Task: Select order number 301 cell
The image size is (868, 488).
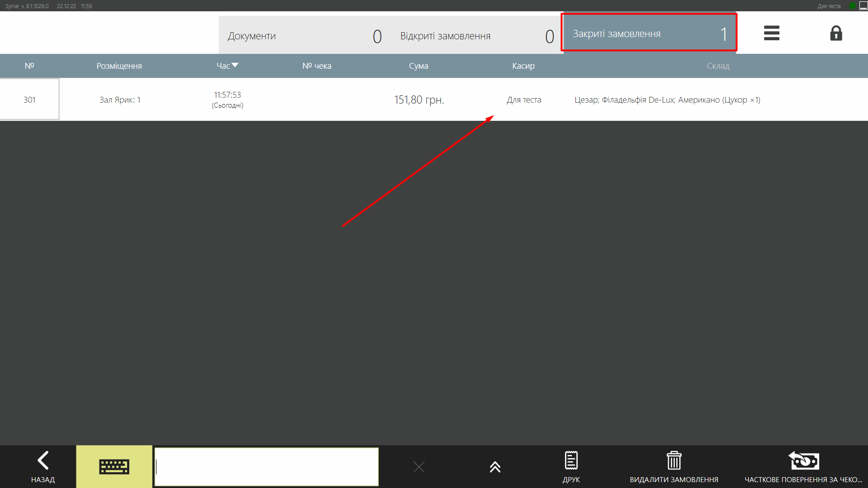Action: [x=29, y=99]
